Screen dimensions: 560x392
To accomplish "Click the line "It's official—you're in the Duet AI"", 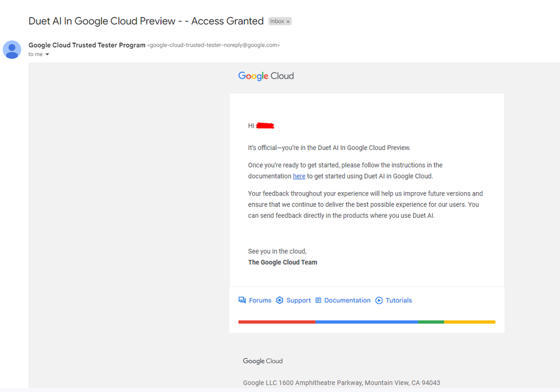I will click(x=329, y=148).
